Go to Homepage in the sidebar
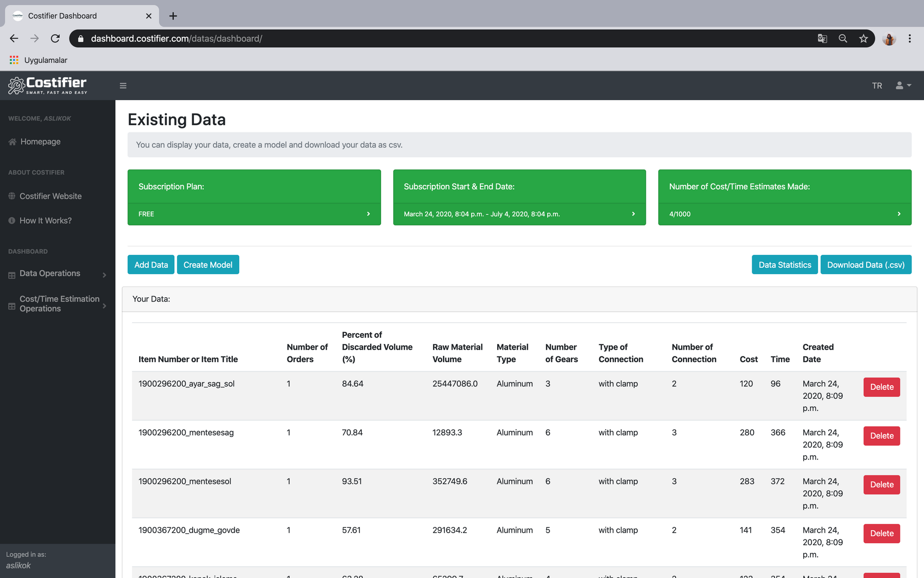The width and height of the screenshot is (924, 578). [x=40, y=142]
